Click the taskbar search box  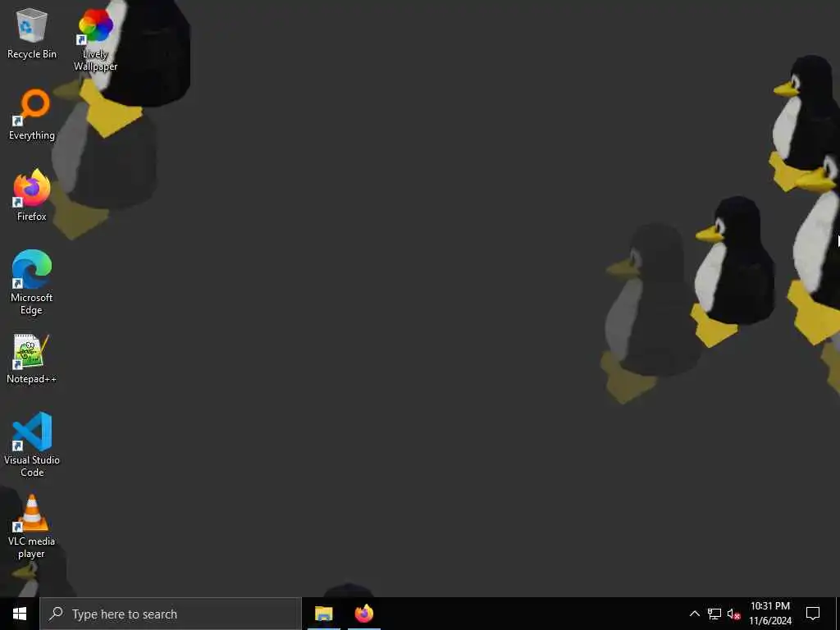point(171,614)
